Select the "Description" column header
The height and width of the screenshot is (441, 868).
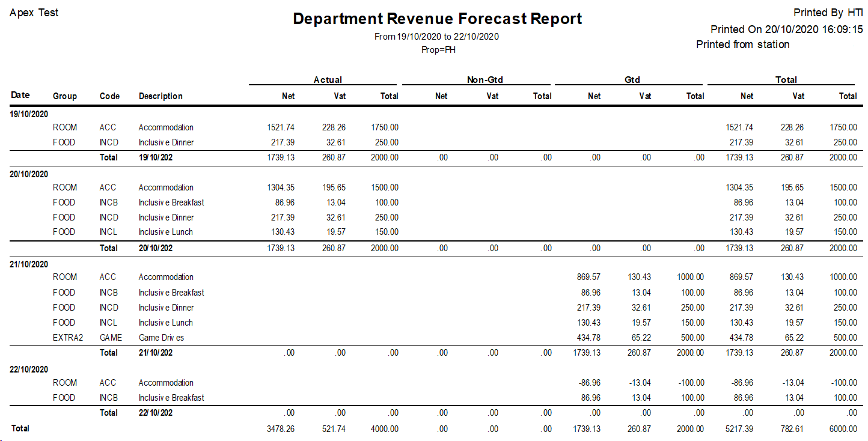tap(160, 96)
